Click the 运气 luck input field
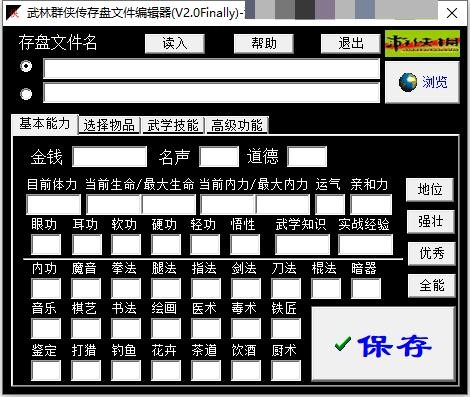This screenshot has width=470, height=397. click(x=330, y=205)
